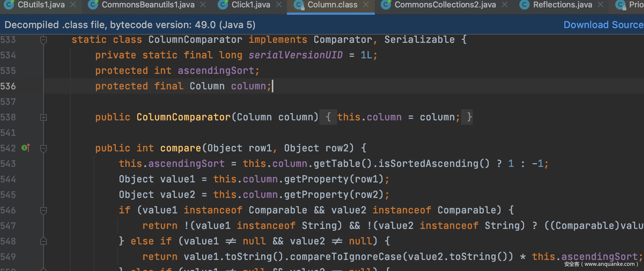Click the CommonsCollections2.java file icon
Viewport: 644px width, 271px height.
point(386,5)
